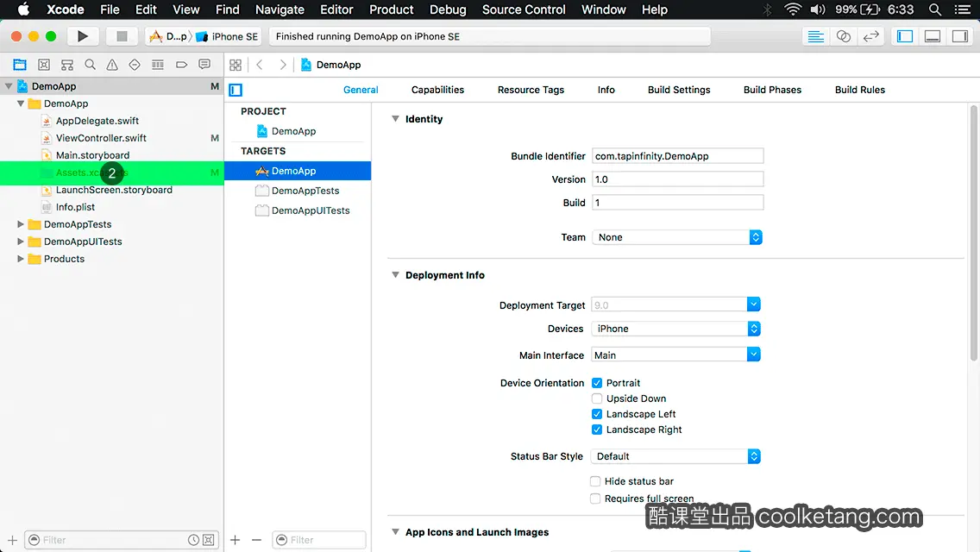Open the Find navigator magnifier icon

(90, 65)
